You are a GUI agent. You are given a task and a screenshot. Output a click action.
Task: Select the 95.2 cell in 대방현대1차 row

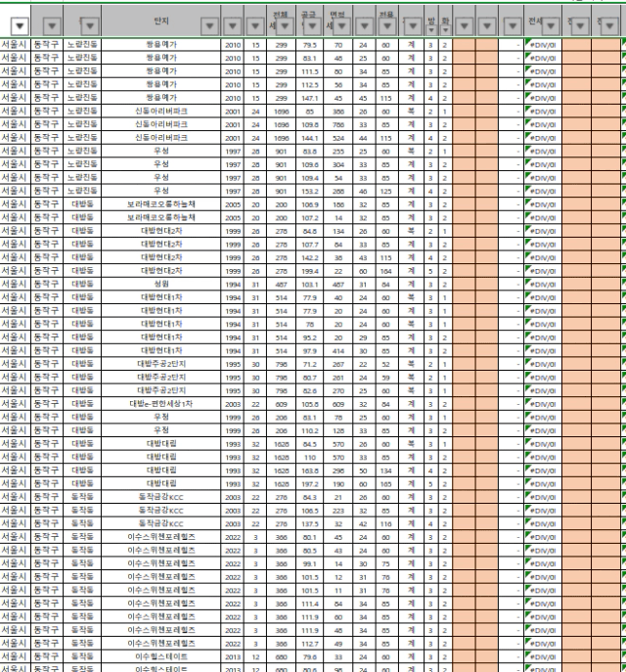pyautogui.click(x=309, y=337)
